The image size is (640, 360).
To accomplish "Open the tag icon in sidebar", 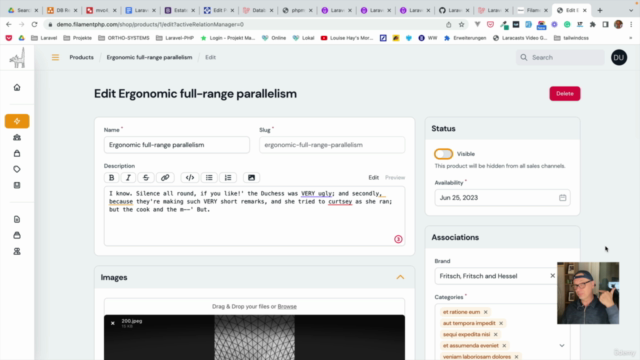I will [x=17, y=169].
